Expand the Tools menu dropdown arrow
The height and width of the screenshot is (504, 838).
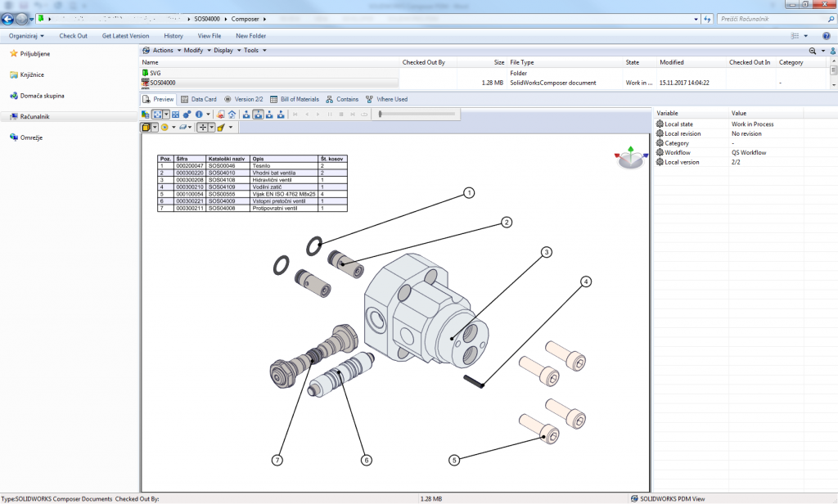click(264, 50)
